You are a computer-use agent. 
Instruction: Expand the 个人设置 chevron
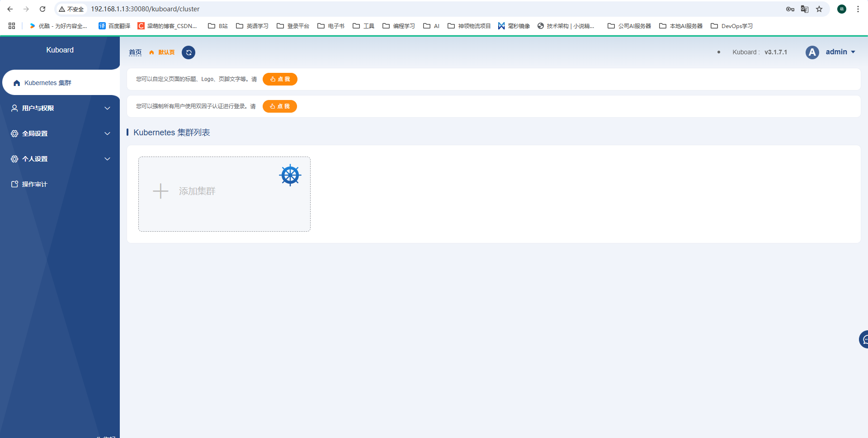[107, 159]
